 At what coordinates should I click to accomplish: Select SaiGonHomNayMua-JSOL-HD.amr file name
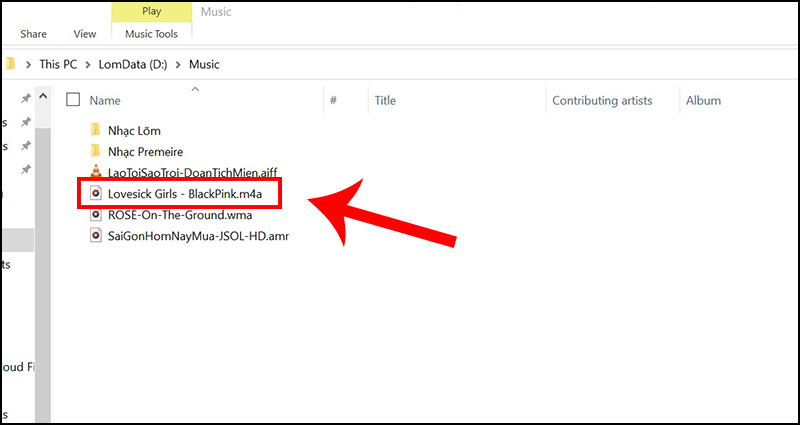pos(198,236)
